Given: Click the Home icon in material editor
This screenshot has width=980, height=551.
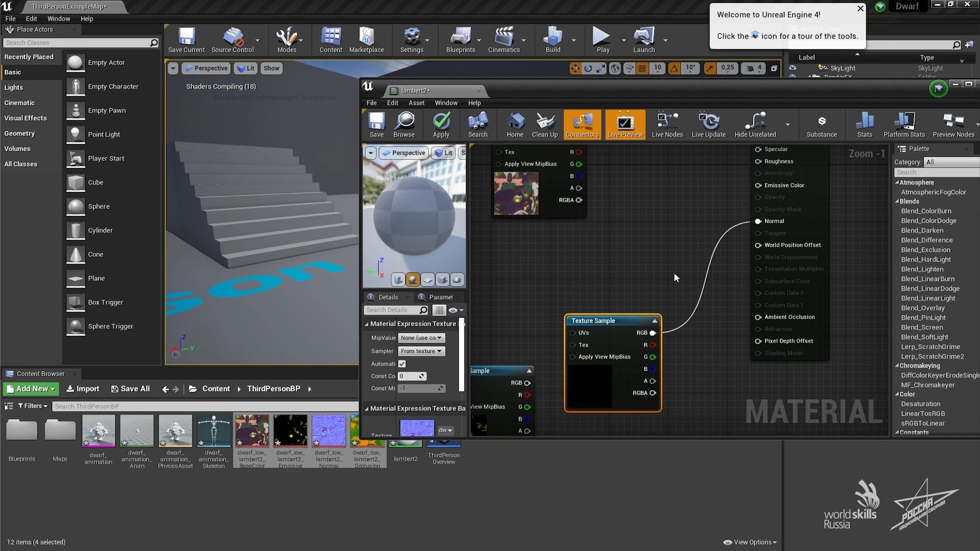Looking at the screenshot, I should click(x=514, y=125).
